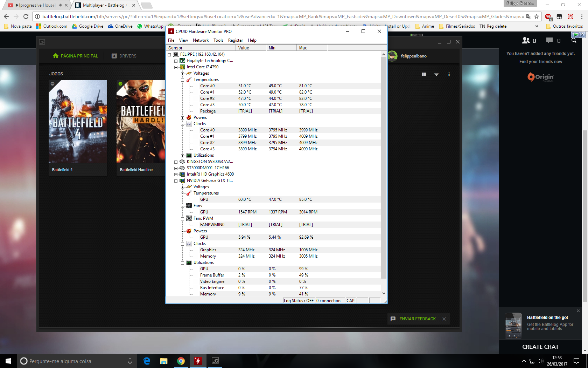The height and width of the screenshot is (368, 588).
Task: Open File Explorer from the taskbar
Action: (164, 361)
